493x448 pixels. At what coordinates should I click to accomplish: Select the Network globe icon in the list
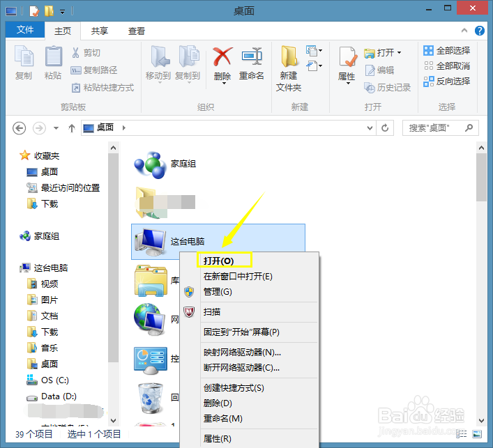coord(151,320)
